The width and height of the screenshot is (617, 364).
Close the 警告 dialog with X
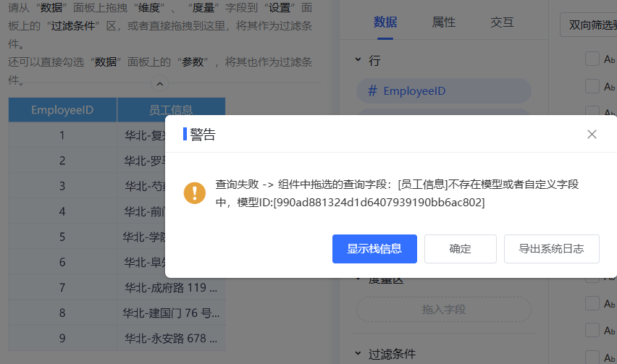coord(592,135)
